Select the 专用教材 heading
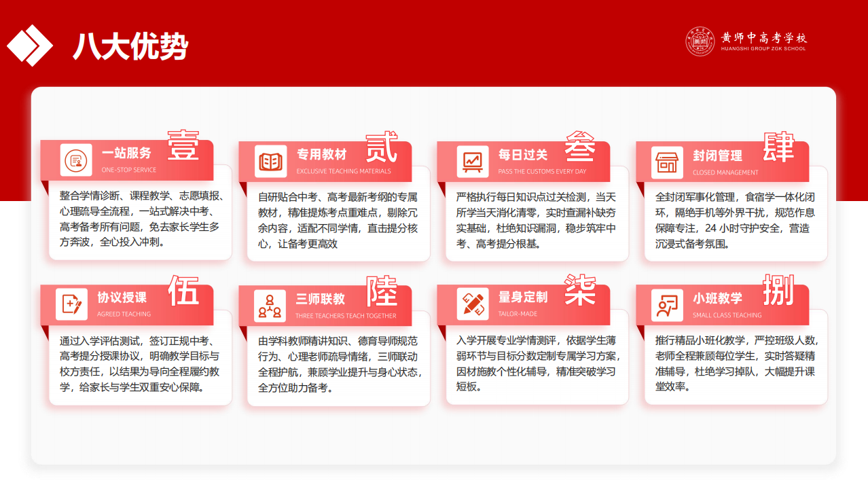This screenshot has height=487, width=868. pos(321,155)
